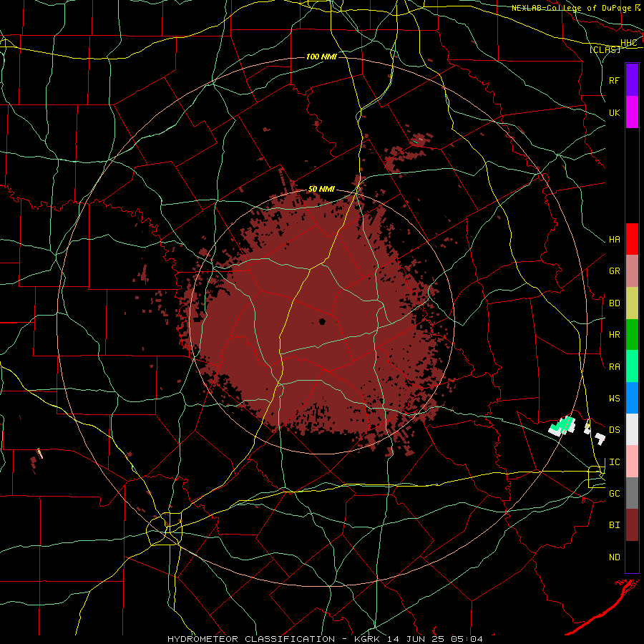Click the ND legend label
Screen dimensions: 644x644
click(x=615, y=557)
